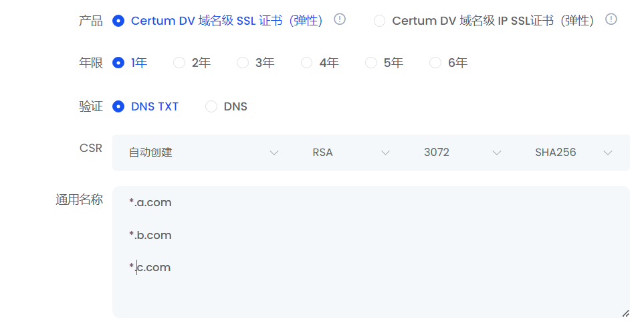
Task: Open the 3072 key size dropdown
Action: click(x=462, y=153)
